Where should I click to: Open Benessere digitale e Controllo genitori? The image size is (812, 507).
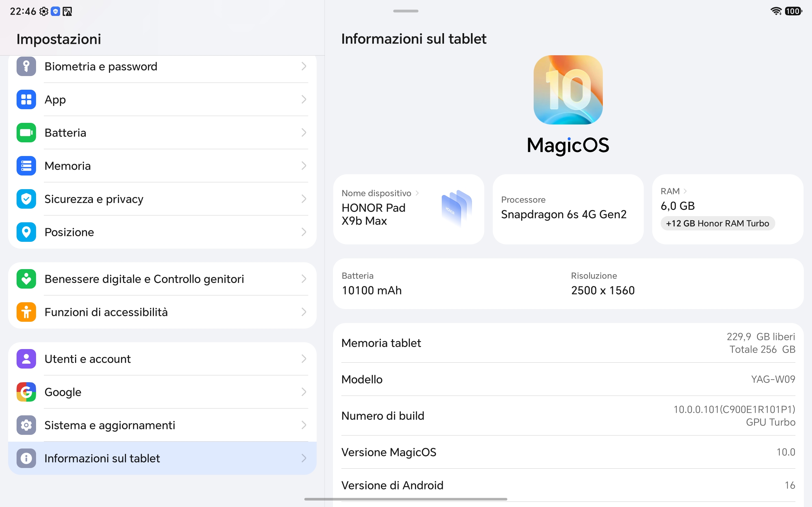click(162, 279)
